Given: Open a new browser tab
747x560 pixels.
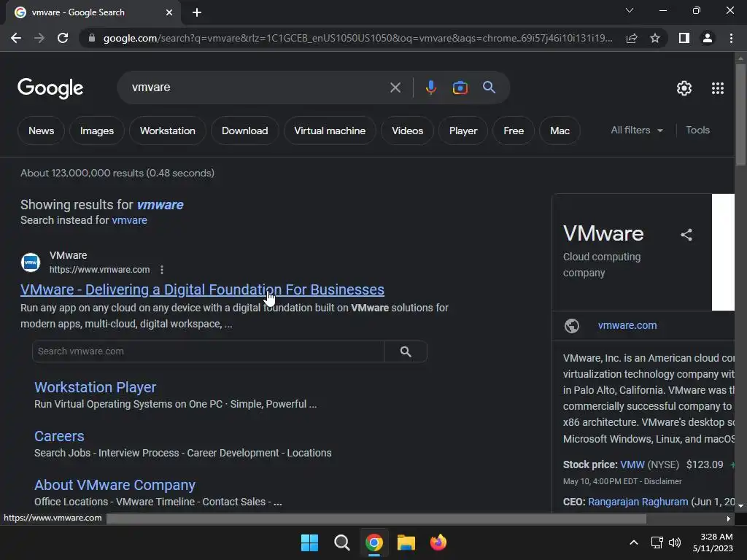Looking at the screenshot, I should click(x=197, y=12).
